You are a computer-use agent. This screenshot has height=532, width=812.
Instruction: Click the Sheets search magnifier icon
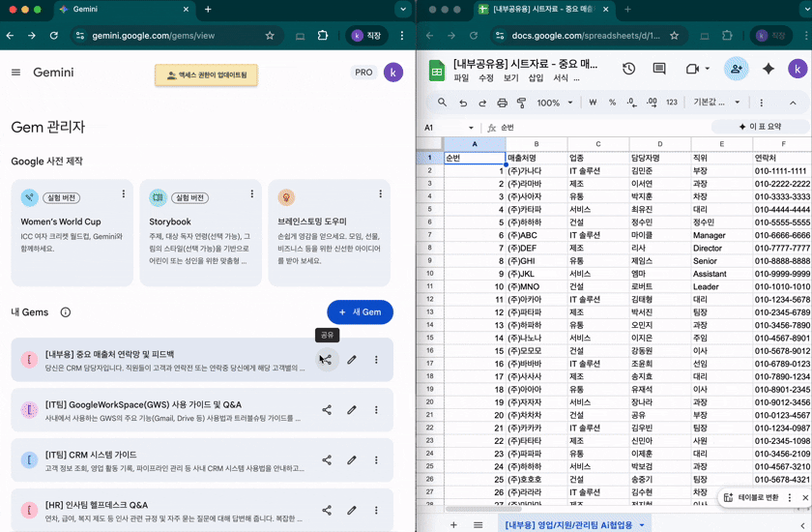443,103
